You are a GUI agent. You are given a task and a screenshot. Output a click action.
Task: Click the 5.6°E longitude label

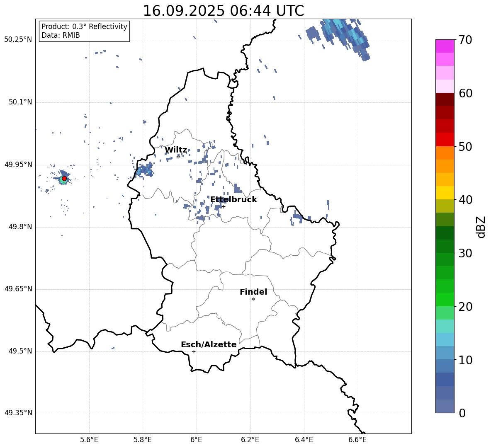(x=89, y=440)
